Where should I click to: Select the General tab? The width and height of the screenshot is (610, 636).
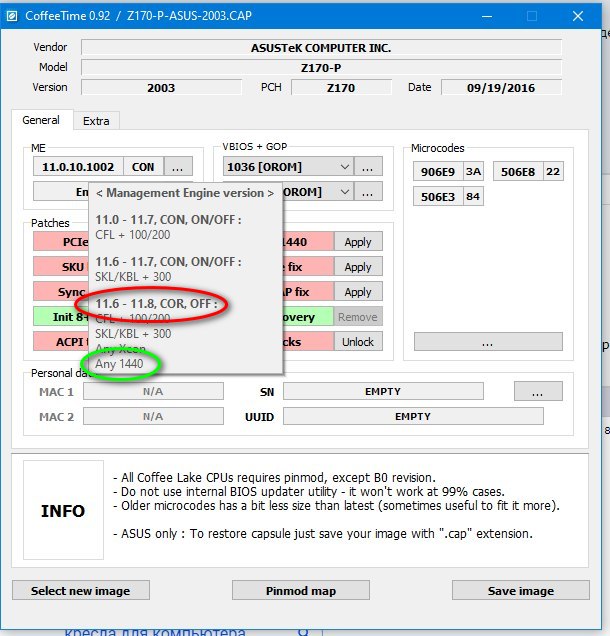[x=41, y=120]
